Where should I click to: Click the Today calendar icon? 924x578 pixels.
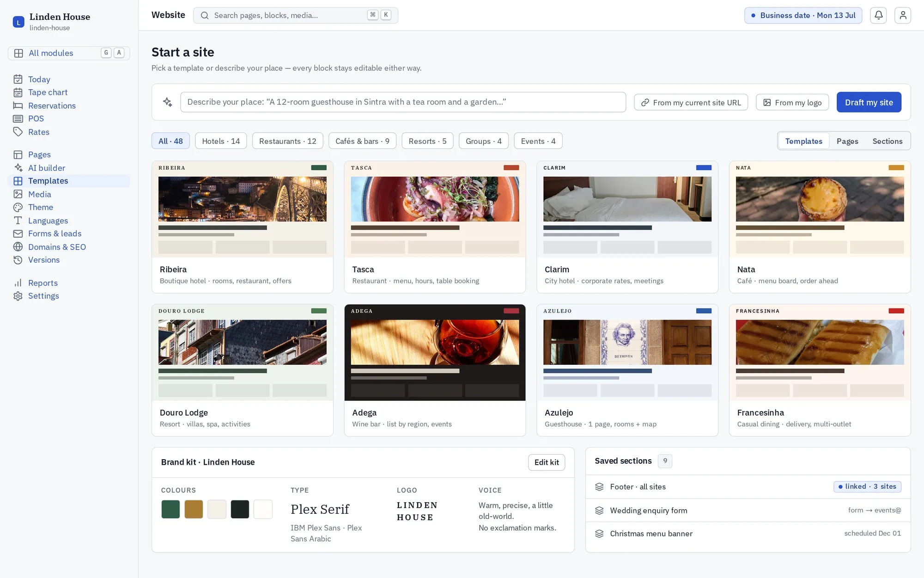click(x=18, y=79)
